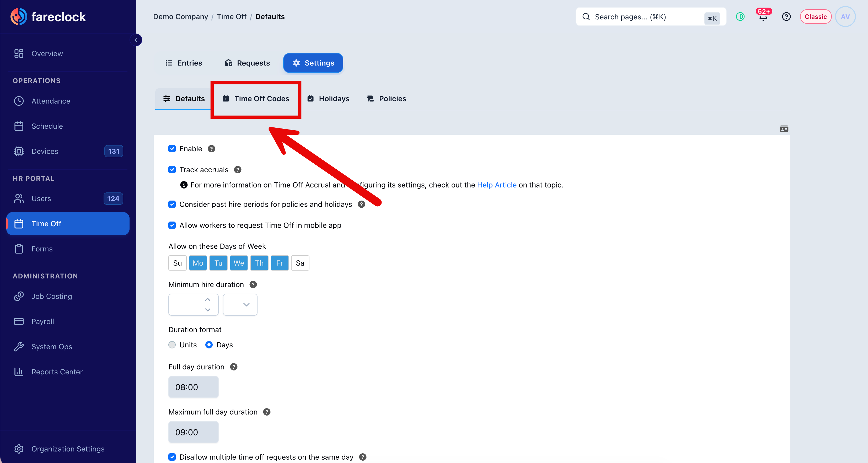This screenshot has width=868, height=463.
Task: Collapse the sidebar with chevron button
Action: click(136, 40)
